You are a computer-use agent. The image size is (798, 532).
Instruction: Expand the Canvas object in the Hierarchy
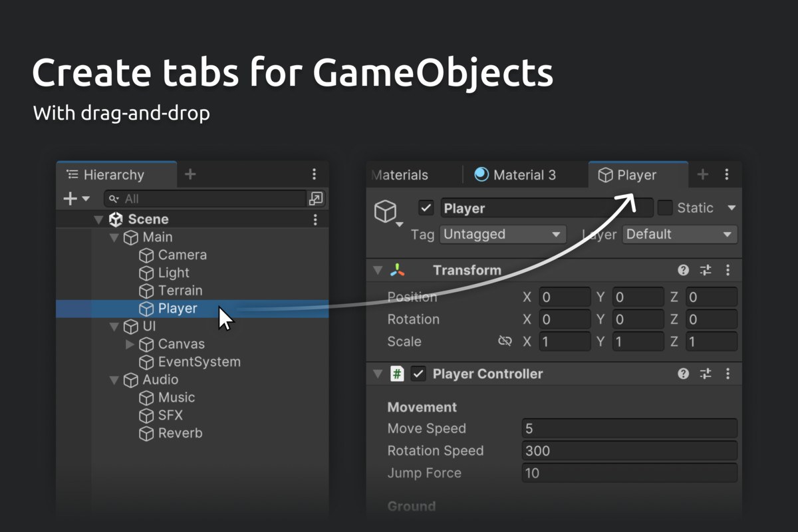[130, 344]
